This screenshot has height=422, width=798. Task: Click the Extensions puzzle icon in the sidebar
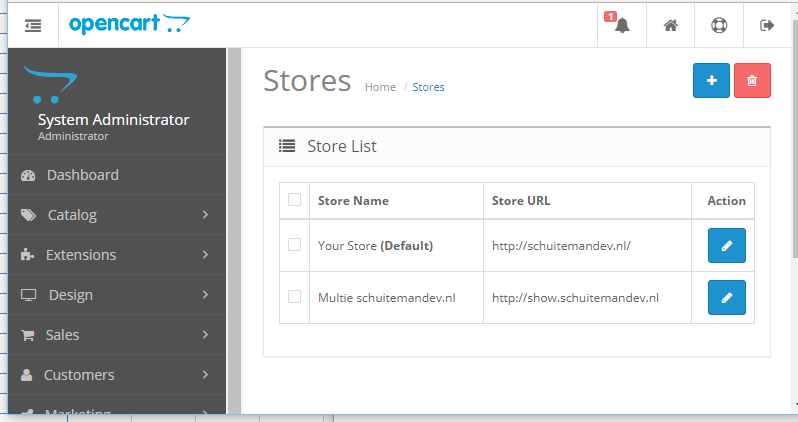tap(27, 255)
